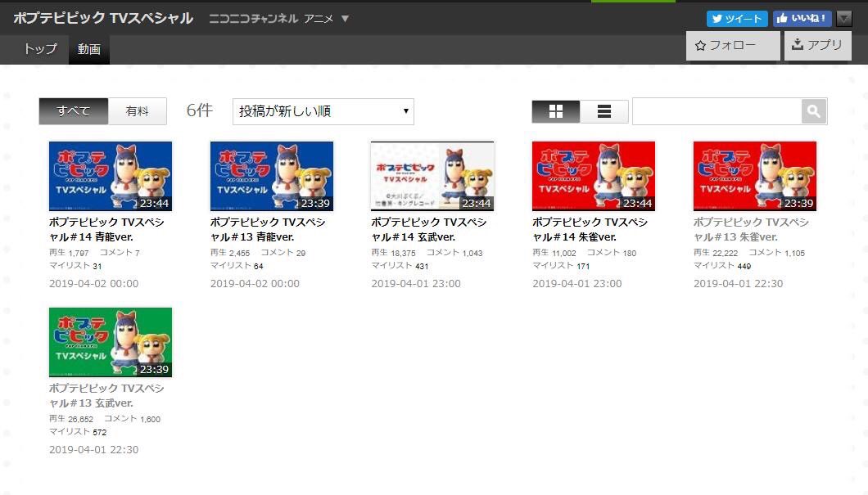Focus the video search input field
This screenshot has height=495, width=868.
click(x=717, y=112)
